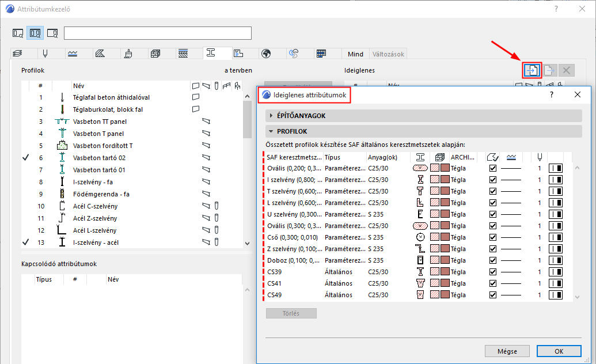596x364 pixels.
Task: Select the first list view mode icon
Action: pyautogui.click(x=18, y=33)
